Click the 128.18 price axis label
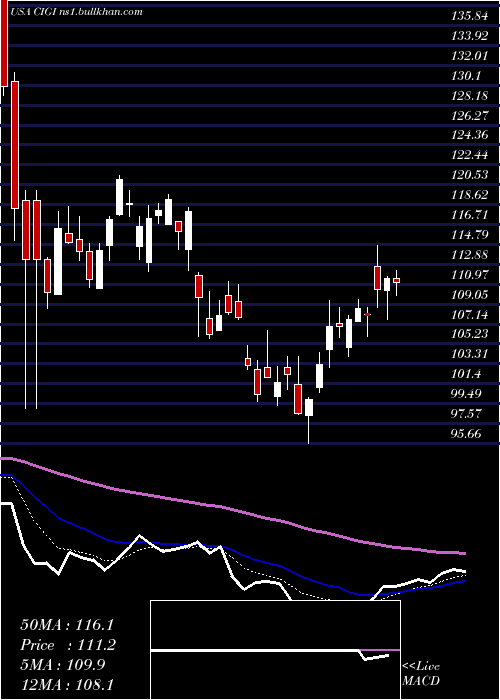Image resolution: width=500 pixels, height=700 pixels. click(469, 96)
